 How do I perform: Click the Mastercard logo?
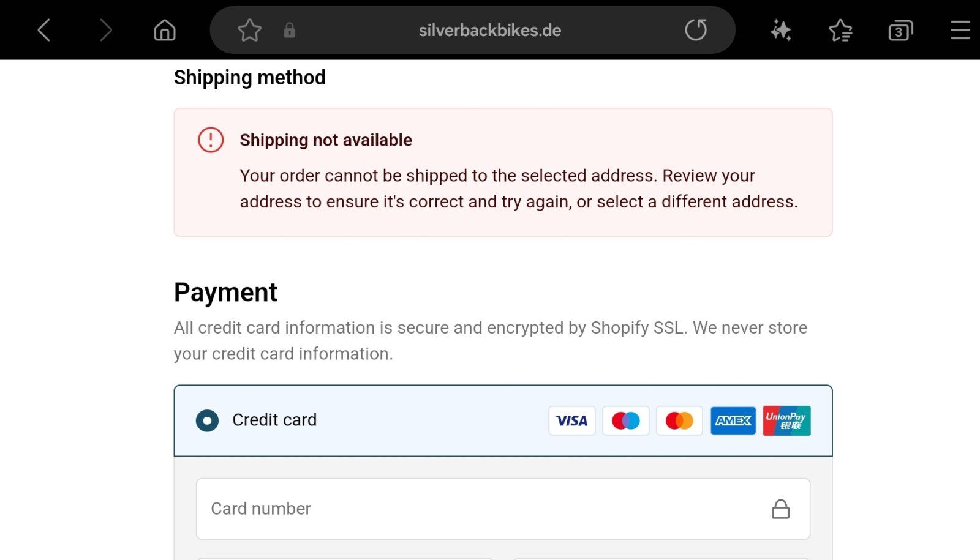[679, 420]
